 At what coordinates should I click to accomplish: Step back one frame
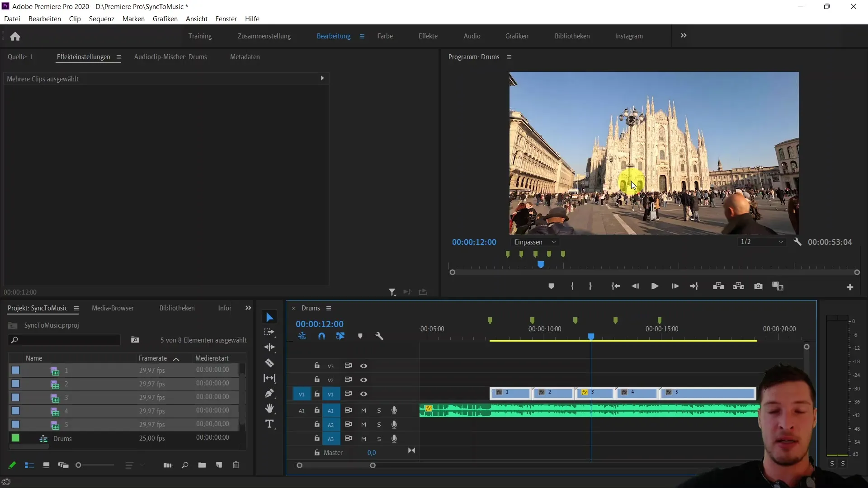tap(635, 286)
